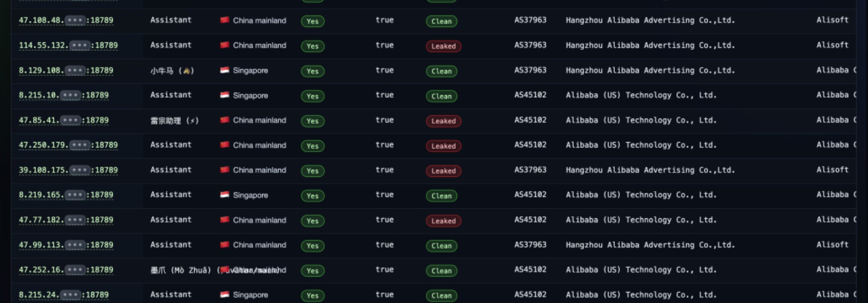Select 'Hangzhou Alibaba Advertising Co.,Ltd.' in the 47.99.113 row

pyautogui.click(x=650, y=245)
